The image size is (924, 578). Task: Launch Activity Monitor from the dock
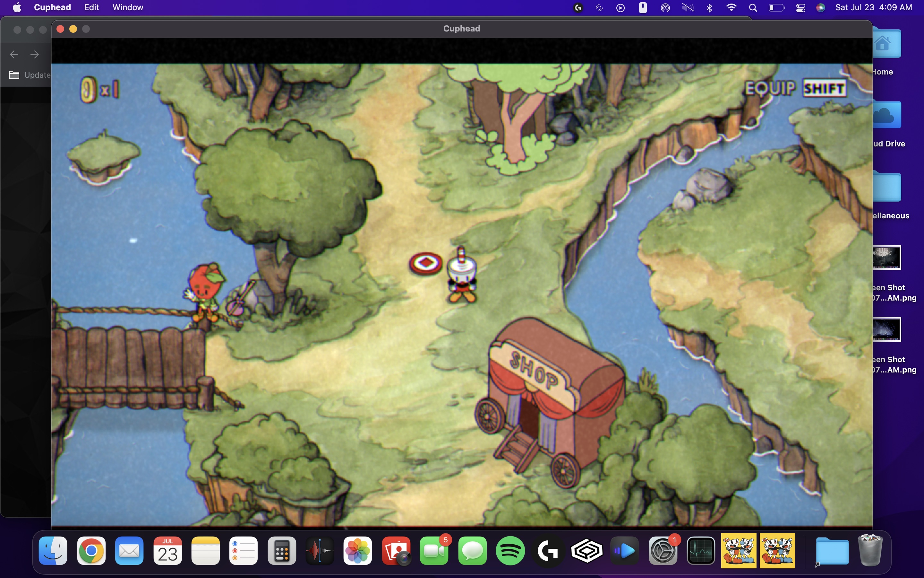point(701,550)
